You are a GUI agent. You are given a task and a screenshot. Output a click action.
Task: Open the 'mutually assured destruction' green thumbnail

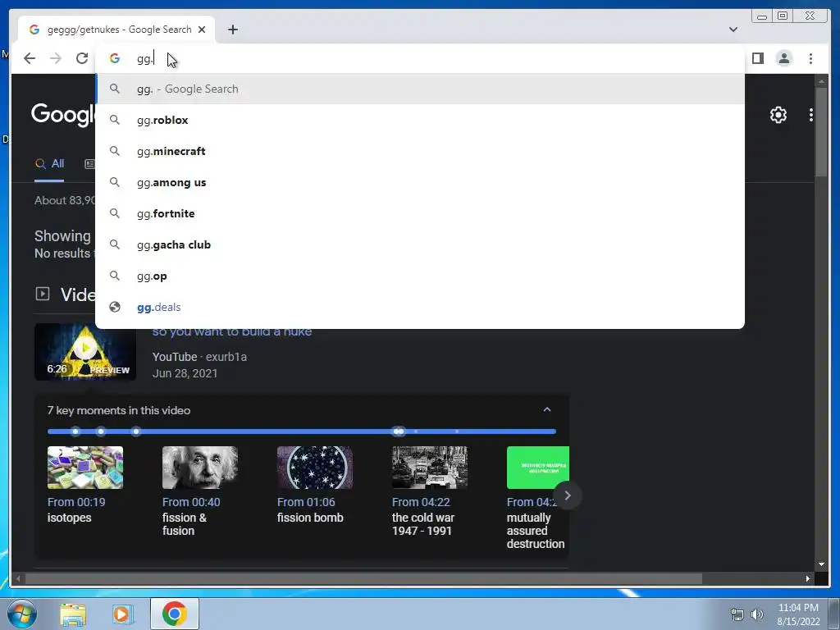pos(538,468)
